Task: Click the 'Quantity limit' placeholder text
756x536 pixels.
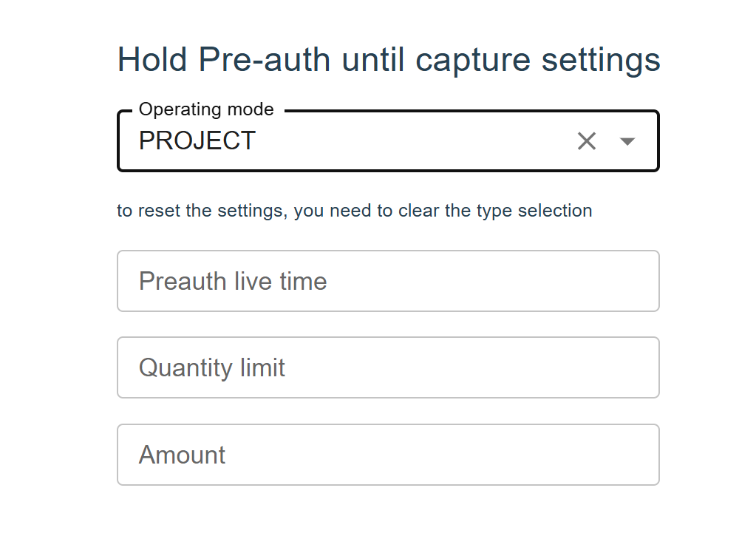Action: pos(212,367)
